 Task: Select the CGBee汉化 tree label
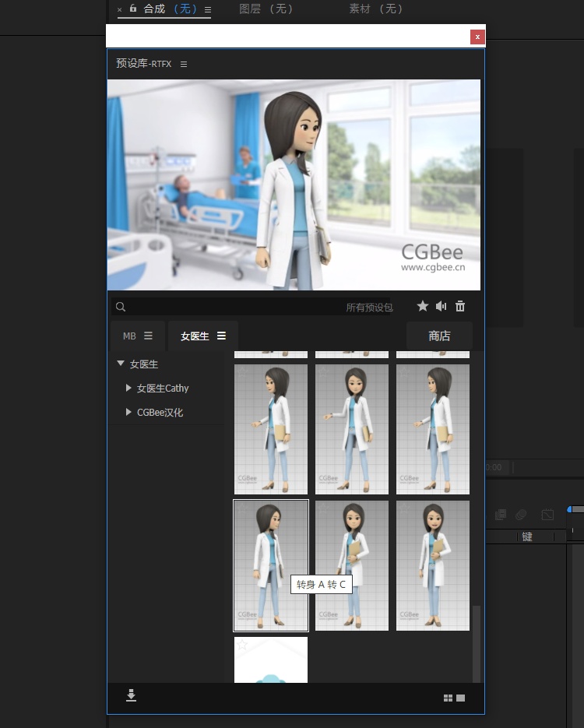160,413
